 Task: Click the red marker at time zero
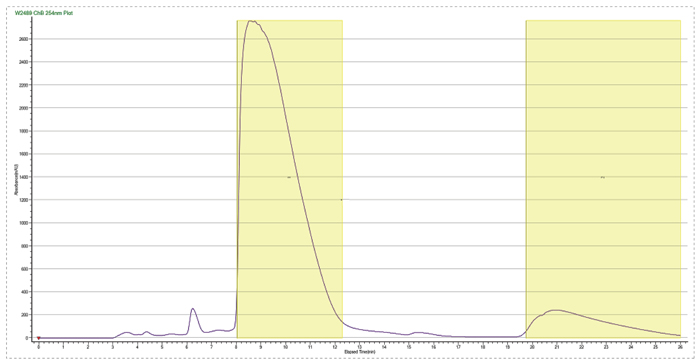click(39, 338)
